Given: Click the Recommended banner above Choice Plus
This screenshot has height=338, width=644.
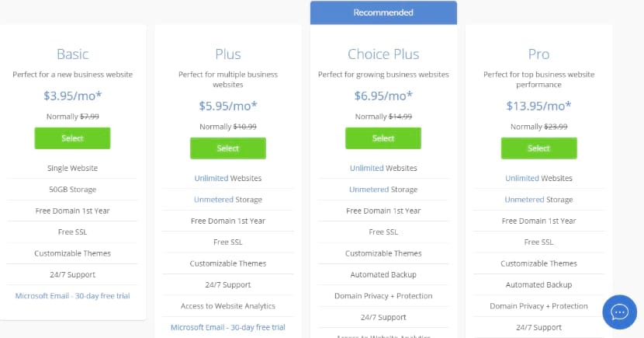Looking at the screenshot, I should coord(383,12).
